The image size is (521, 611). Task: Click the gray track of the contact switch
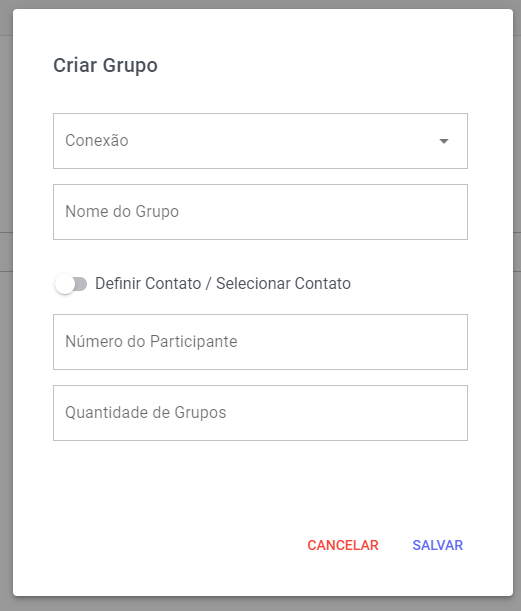[81, 284]
